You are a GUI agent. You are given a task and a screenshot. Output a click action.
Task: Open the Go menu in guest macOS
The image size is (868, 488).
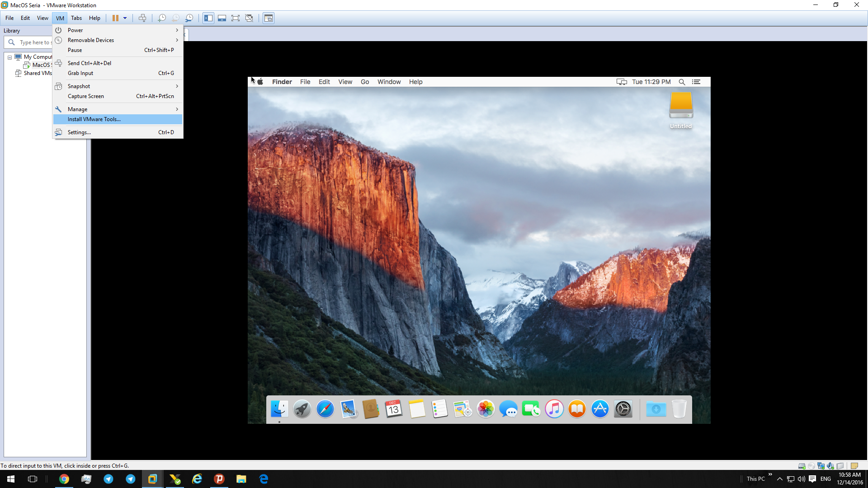pyautogui.click(x=365, y=82)
